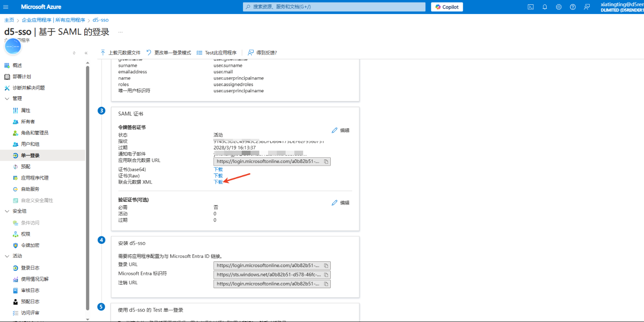Open the xiatingting account menu
Viewport: 644px width, 322px height.
622,7
